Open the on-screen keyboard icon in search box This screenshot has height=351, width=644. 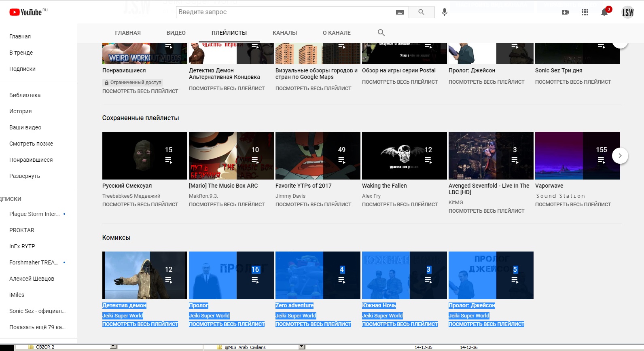[x=400, y=12]
